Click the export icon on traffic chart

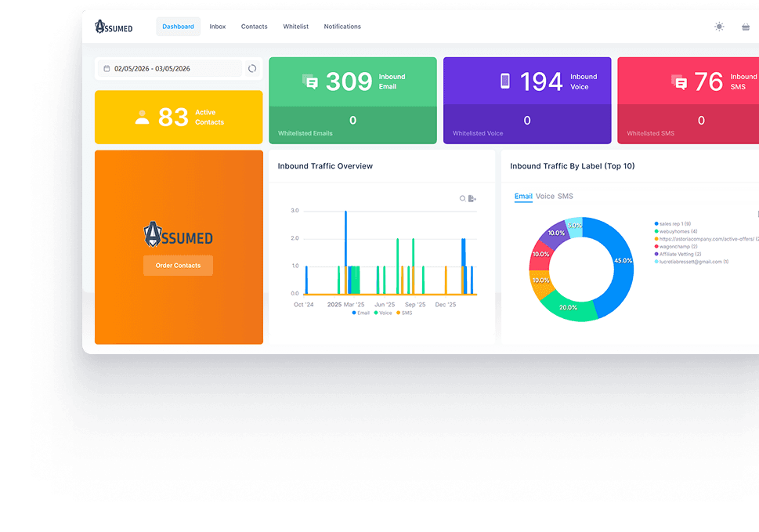(x=472, y=198)
